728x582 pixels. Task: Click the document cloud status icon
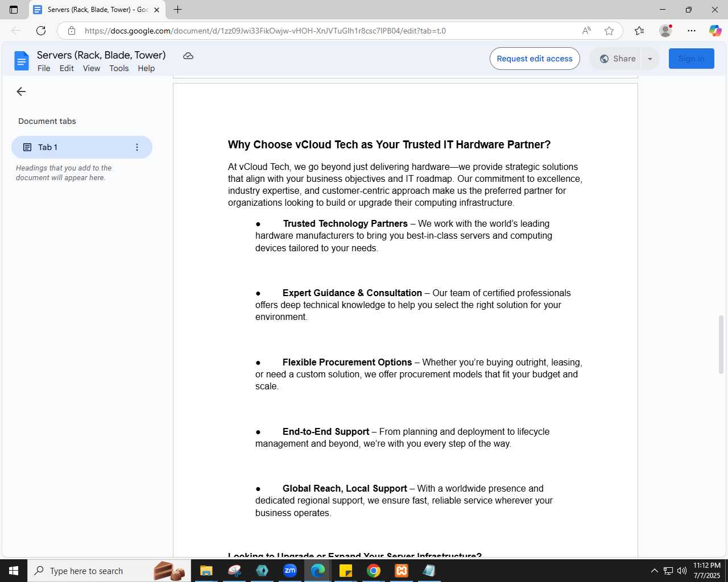click(x=188, y=56)
